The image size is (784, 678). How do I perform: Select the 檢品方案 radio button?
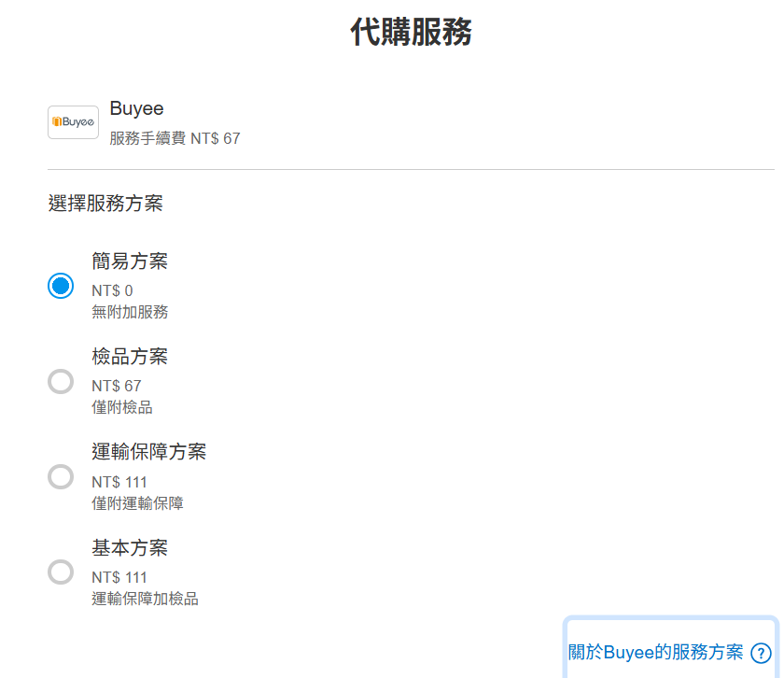coord(61,381)
